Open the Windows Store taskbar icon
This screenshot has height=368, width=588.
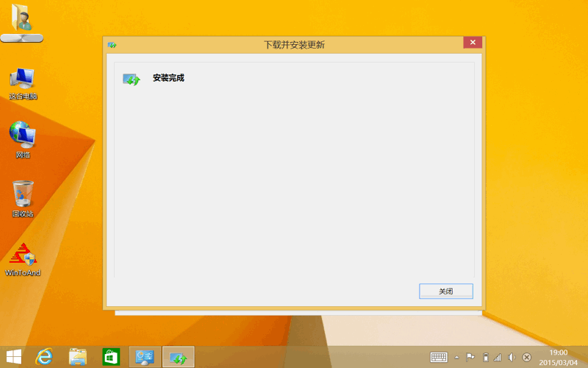pyautogui.click(x=110, y=357)
